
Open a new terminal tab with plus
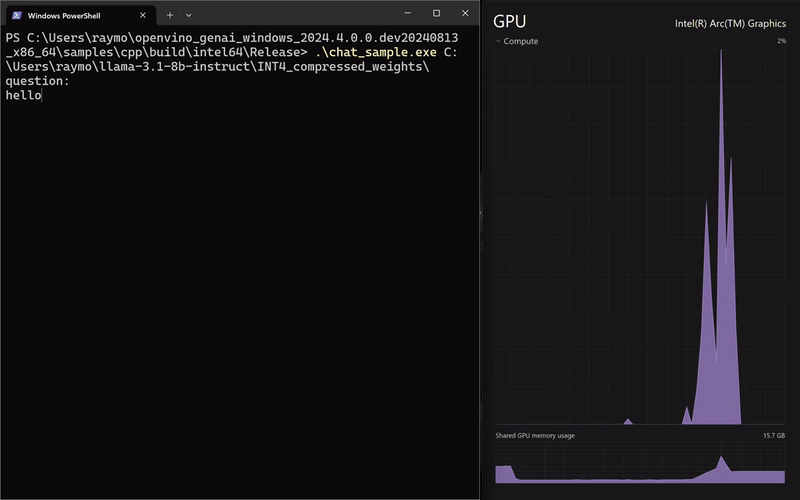[170, 15]
